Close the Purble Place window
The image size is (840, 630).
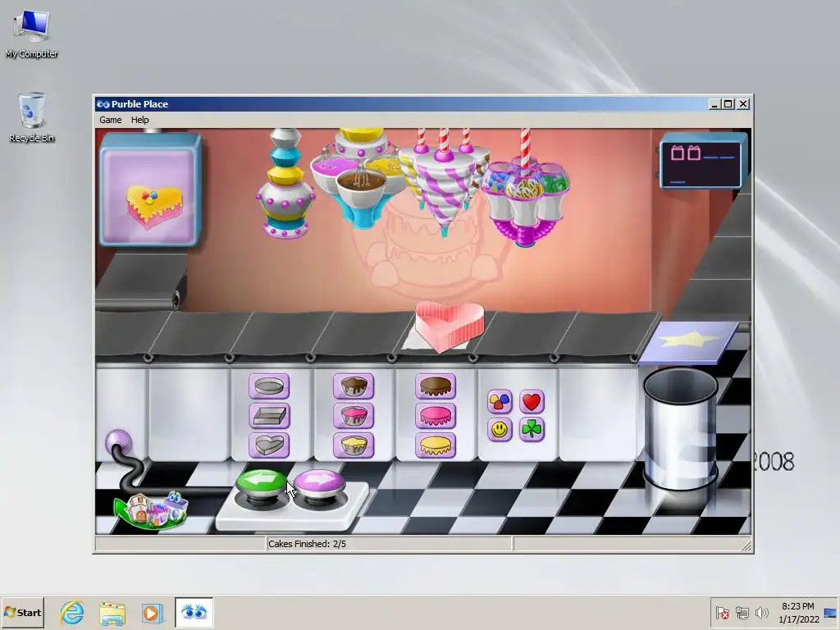pyautogui.click(x=743, y=104)
